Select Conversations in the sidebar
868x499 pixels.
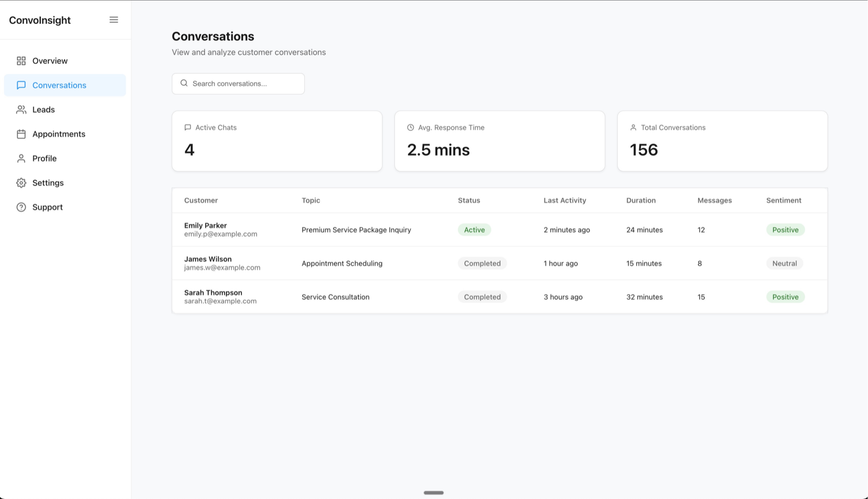65,85
